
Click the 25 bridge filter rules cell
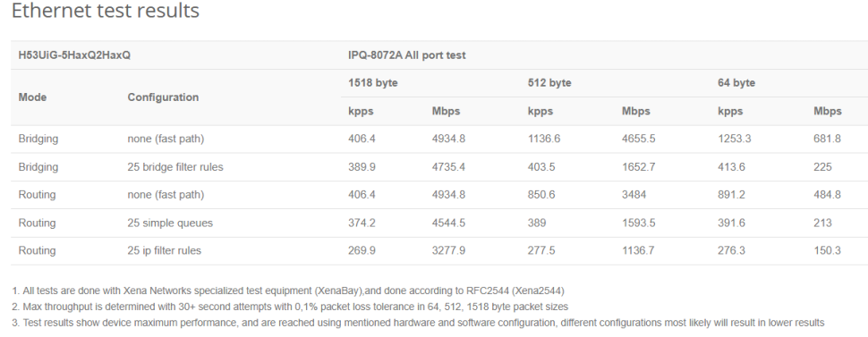coord(175,167)
